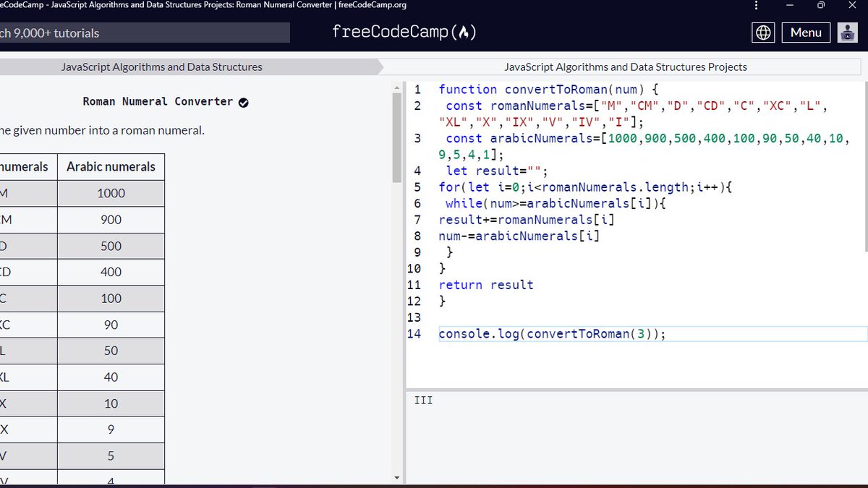Select the 40 table cell
The height and width of the screenshot is (488, 868).
pyautogui.click(x=111, y=377)
